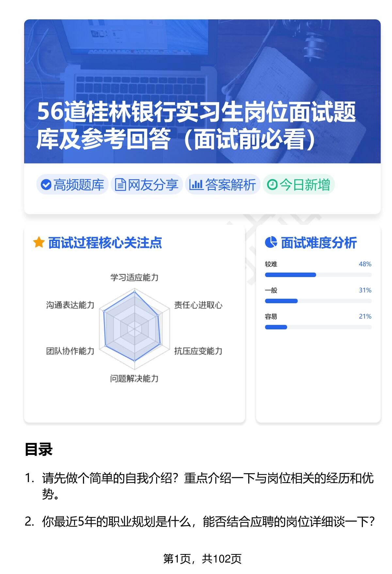The image size is (392, 574).
Task: Open the second question about 职业规划
Action: pos(207,521)
